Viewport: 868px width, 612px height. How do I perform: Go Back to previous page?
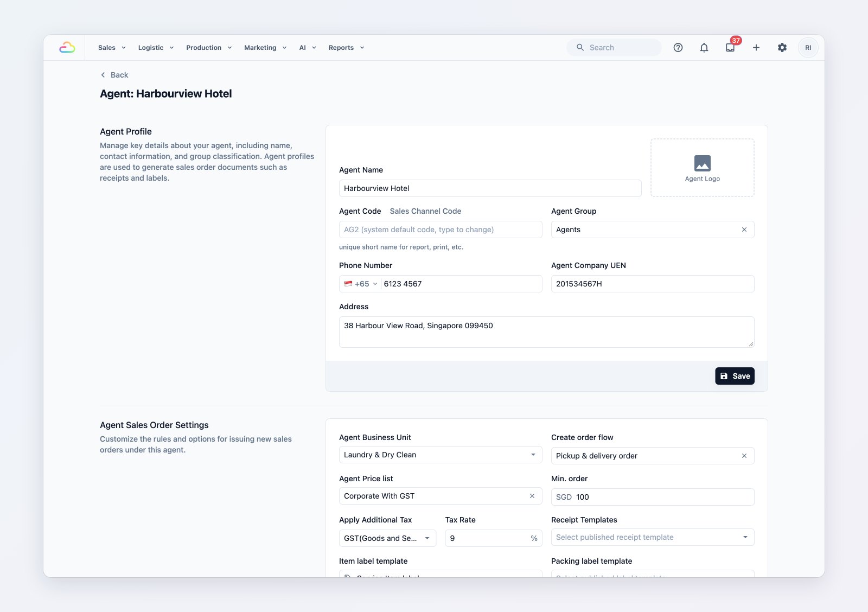pos(114,75)
